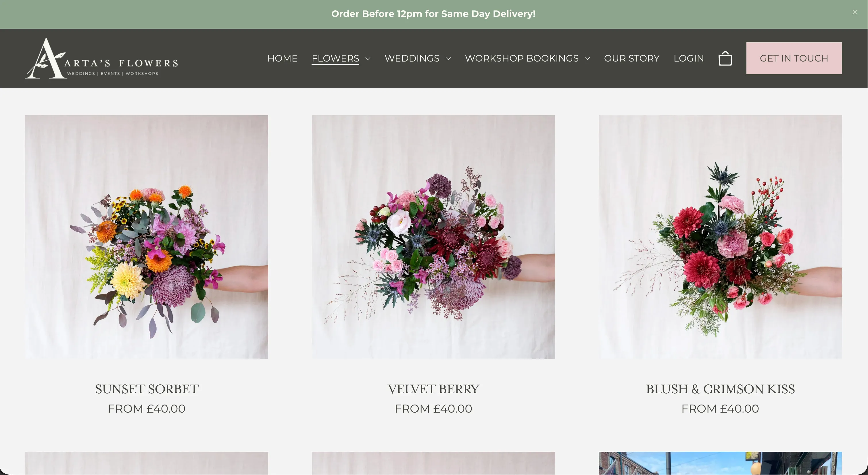Go to the Home page
This screenshot has width=868, height=475.
click(282, 58)
